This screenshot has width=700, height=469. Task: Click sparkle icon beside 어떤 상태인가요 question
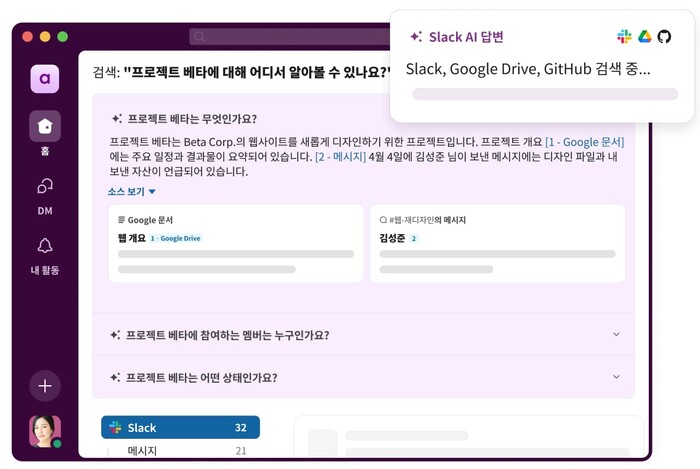[115, 378]
